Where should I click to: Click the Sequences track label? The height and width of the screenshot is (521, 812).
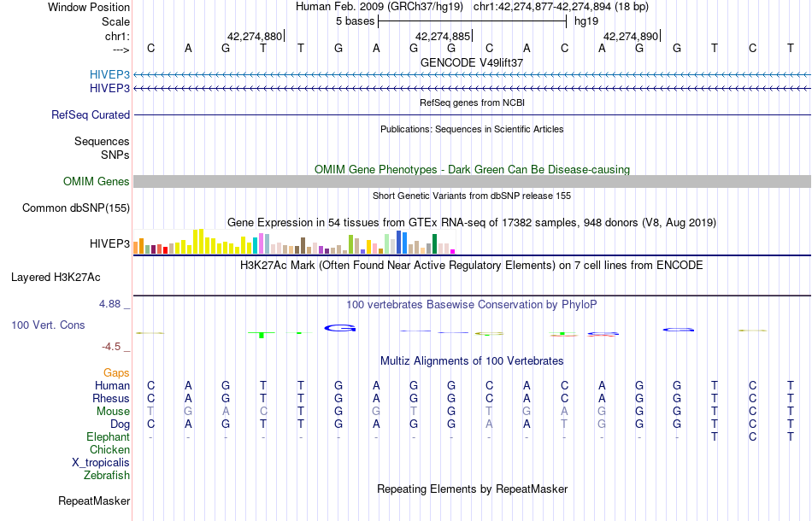(x=102, y=141)
